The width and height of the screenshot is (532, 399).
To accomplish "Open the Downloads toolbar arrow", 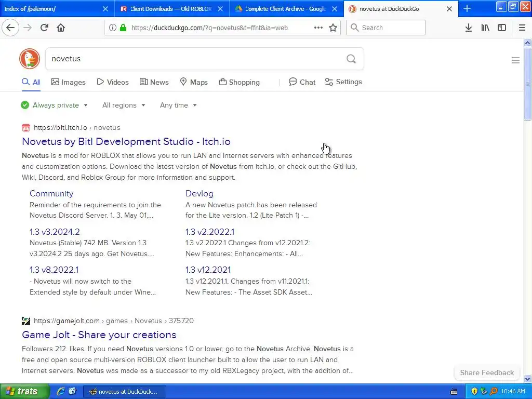I will pos(469,28).
